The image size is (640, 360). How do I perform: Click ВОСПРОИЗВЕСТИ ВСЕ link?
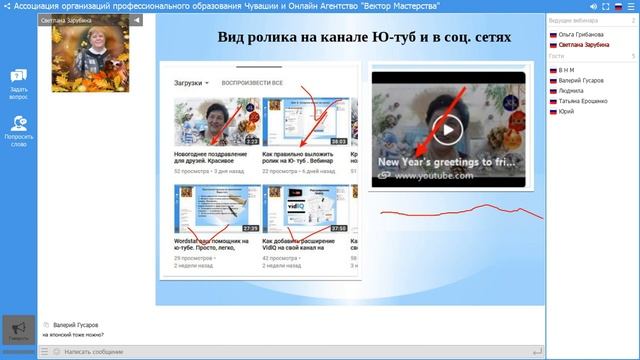[x=252, y=83]
